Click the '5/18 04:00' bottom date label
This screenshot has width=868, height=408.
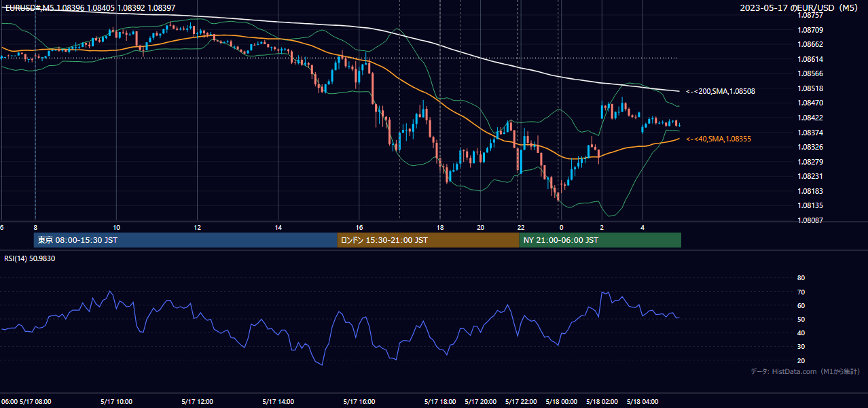tap(643, 402)
